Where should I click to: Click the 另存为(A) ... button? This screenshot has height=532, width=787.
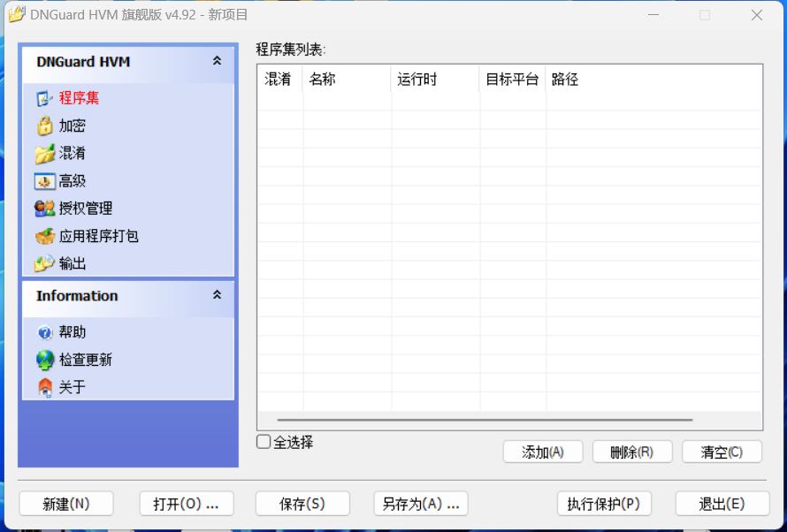(421, 504)
